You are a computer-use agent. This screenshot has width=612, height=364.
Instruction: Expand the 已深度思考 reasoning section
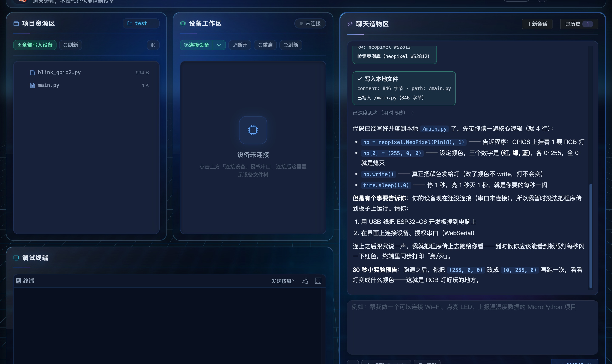click(383, 113)
